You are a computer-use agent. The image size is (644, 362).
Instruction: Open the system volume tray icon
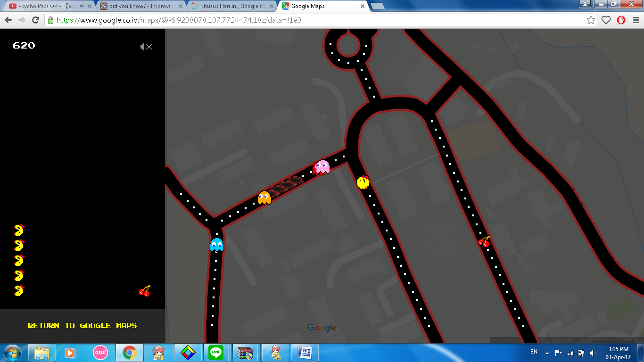click(x=592, y=353)
